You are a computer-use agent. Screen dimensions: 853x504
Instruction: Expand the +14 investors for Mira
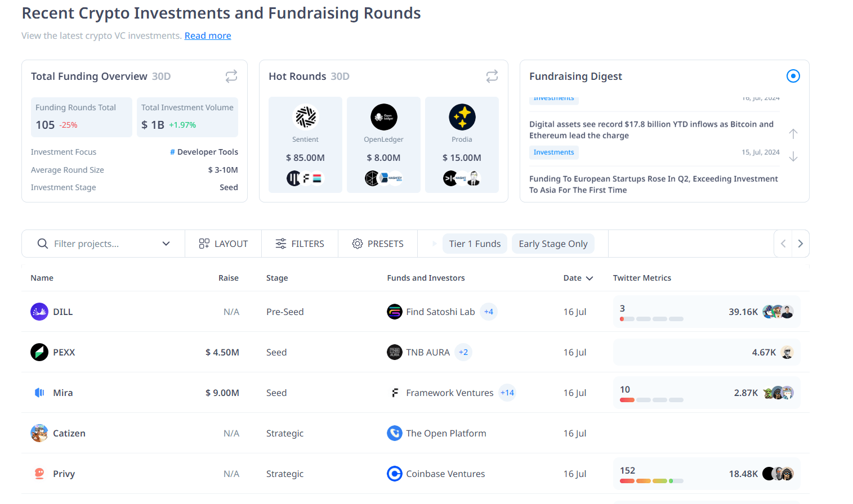tap(507, 393)
